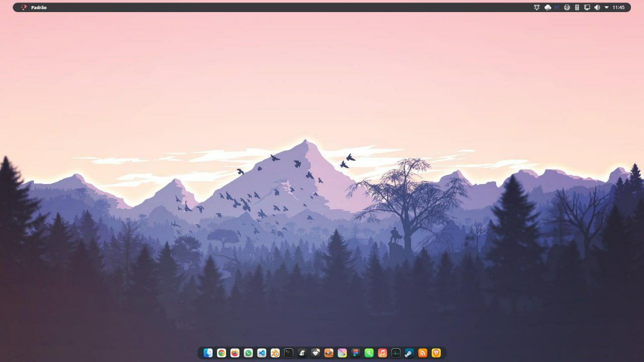Launch Firefox from the dock

pos(235,353)
